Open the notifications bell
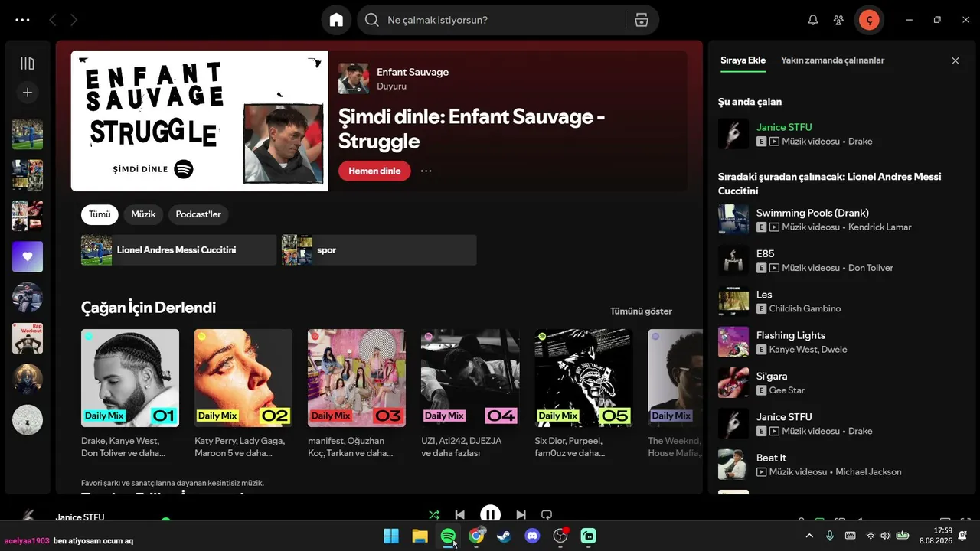The width and height of the screenshot is (980, 551). (x=813, y=20)
